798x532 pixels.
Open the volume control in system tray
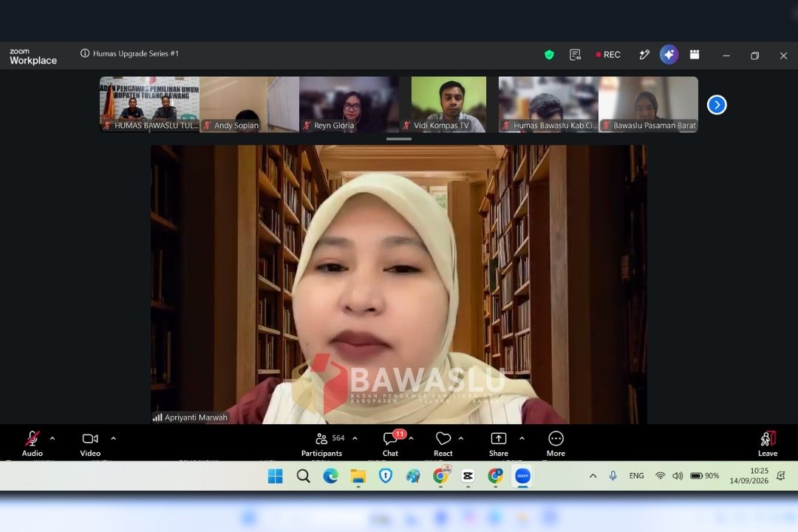click(678, 476)
